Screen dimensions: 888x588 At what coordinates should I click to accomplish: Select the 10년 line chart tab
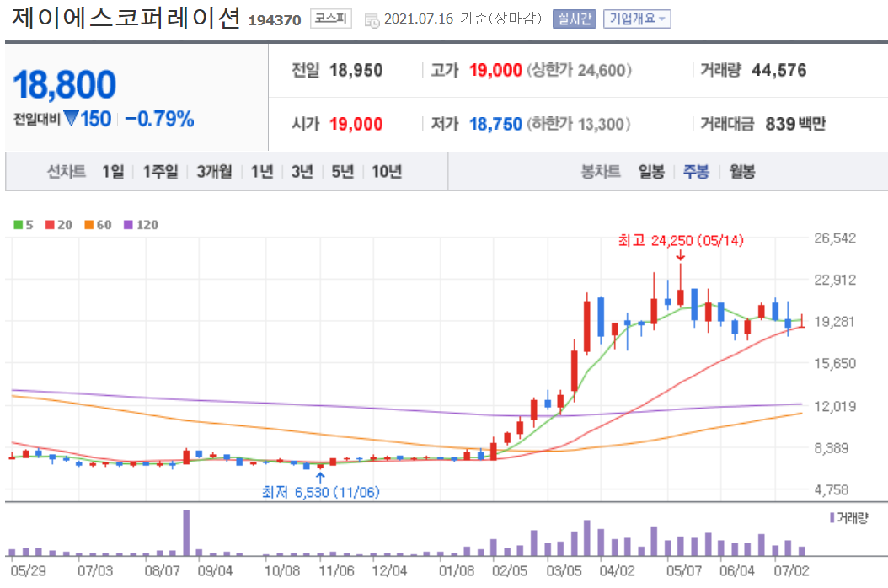pos(386,171)
